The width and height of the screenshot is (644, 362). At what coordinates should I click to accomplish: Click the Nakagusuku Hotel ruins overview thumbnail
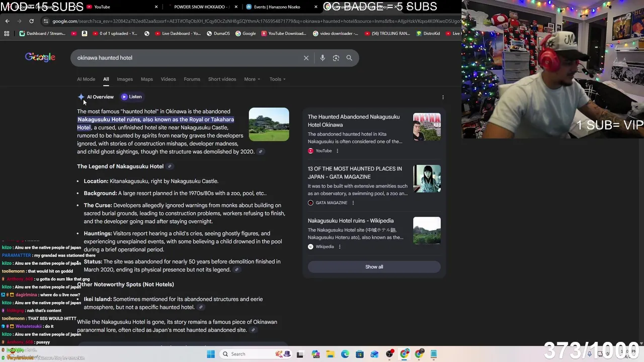click(269, 124)
